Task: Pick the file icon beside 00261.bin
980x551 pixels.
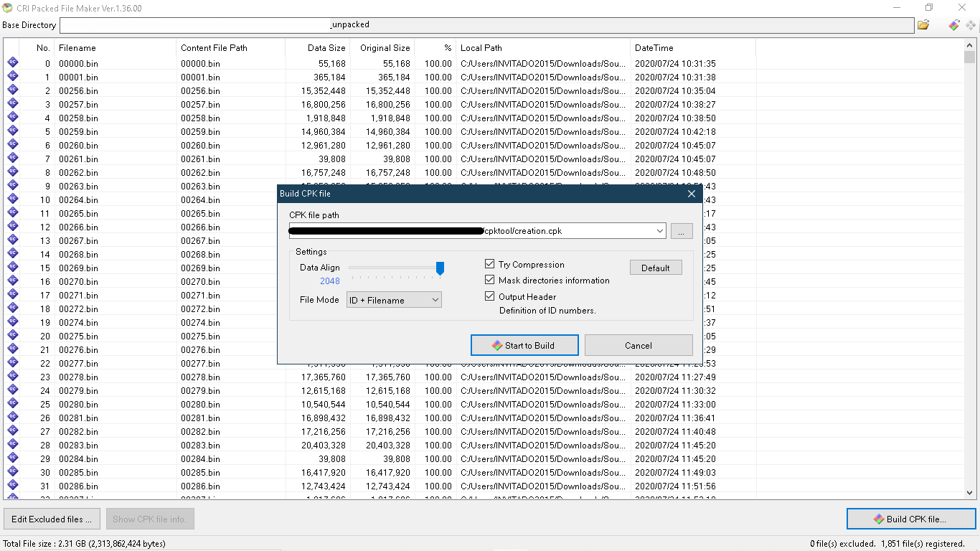Action: pos(12,159)
